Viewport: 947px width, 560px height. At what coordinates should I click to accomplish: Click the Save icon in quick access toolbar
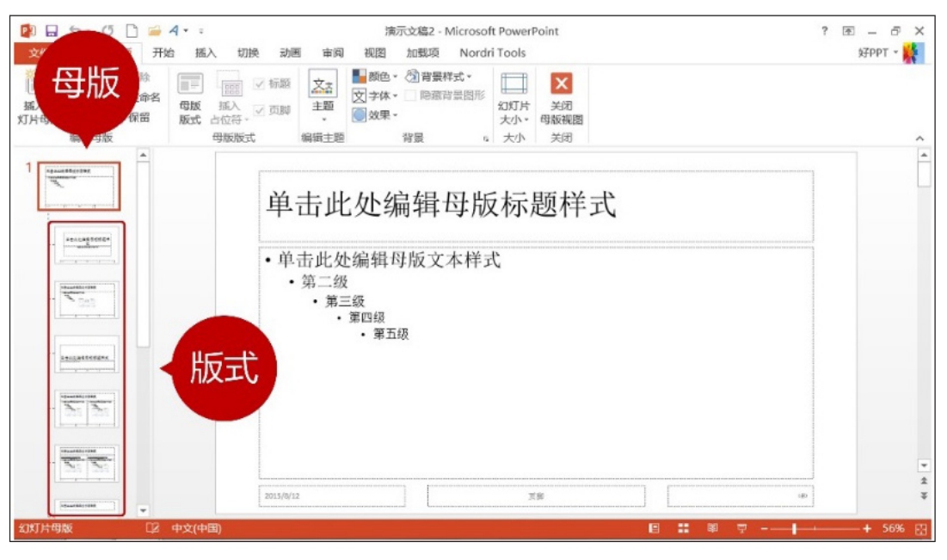pyautogui.click(x=52, y=31)
